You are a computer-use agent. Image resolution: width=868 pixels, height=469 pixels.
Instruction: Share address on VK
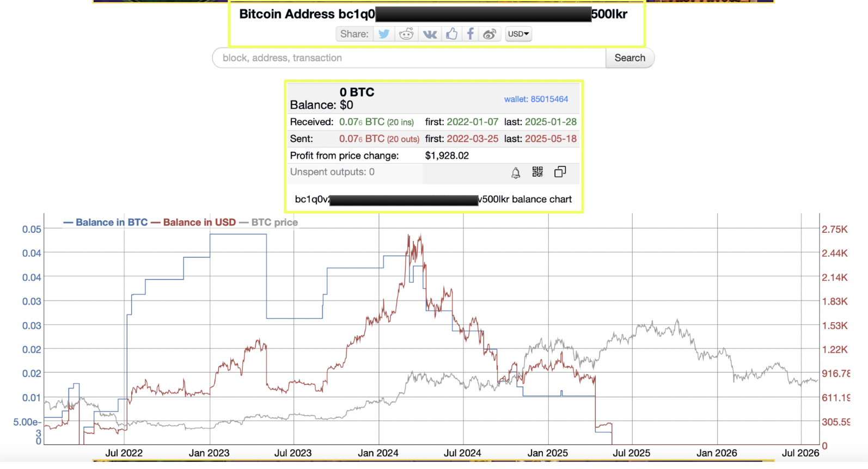[430, 34]
